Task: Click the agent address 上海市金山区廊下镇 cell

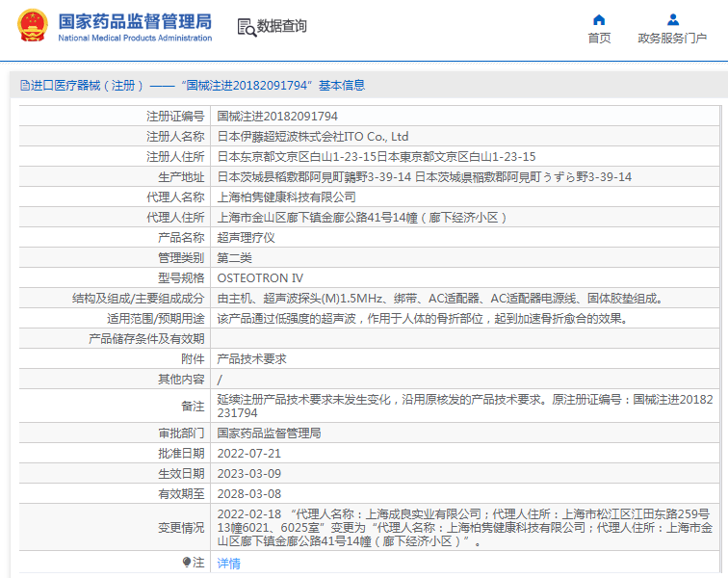Action: tap(362, 218)
